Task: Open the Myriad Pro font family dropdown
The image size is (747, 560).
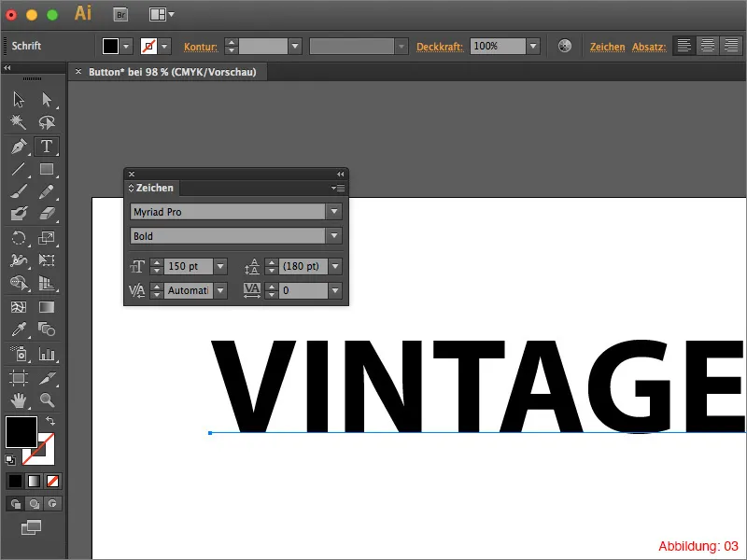Action: click(x=334, y=212)
